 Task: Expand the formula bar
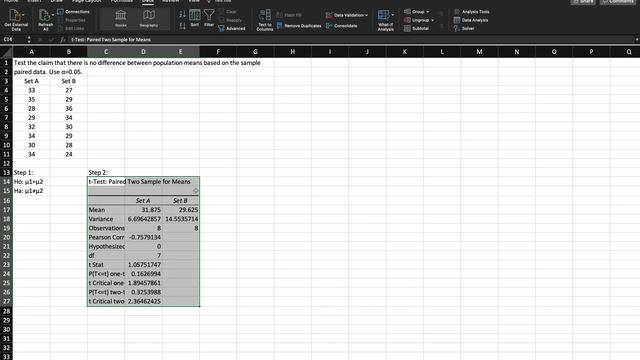[637, 40]
